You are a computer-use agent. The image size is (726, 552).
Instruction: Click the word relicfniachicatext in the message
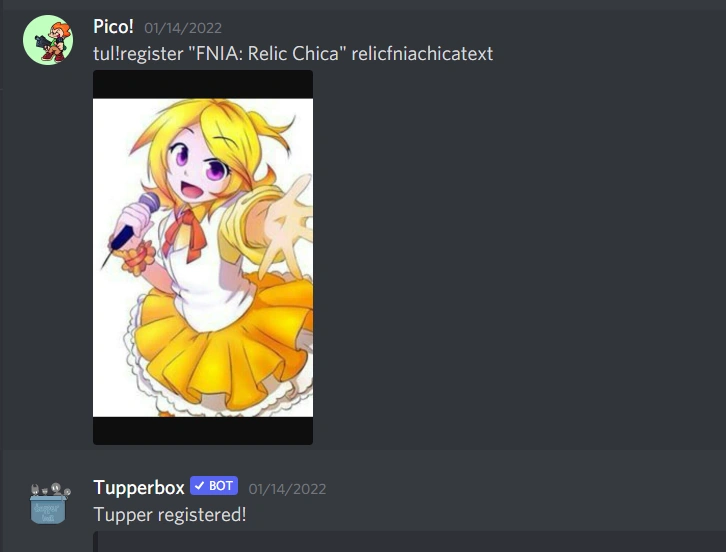(422, 54)
